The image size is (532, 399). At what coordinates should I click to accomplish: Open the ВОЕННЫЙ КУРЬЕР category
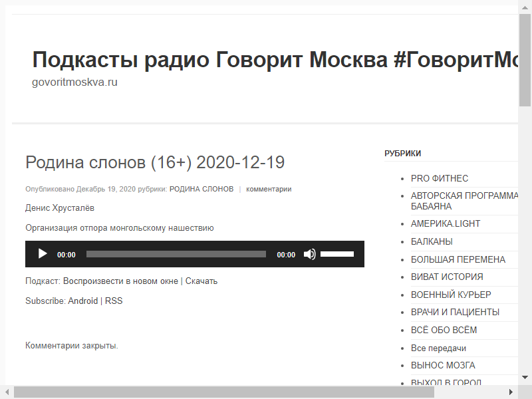click(x=451, y=295)
